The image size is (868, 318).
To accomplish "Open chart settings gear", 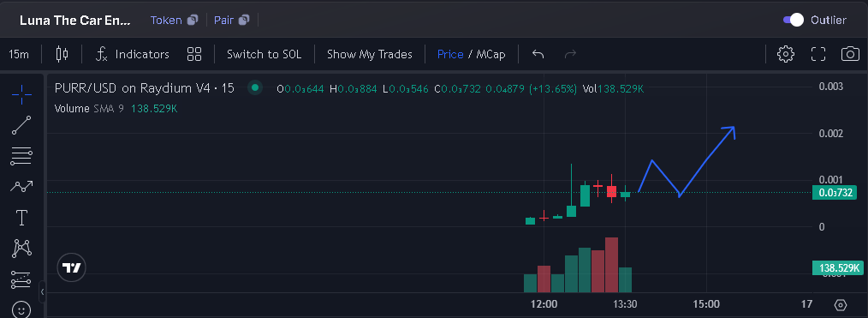I will click(786, 54).
